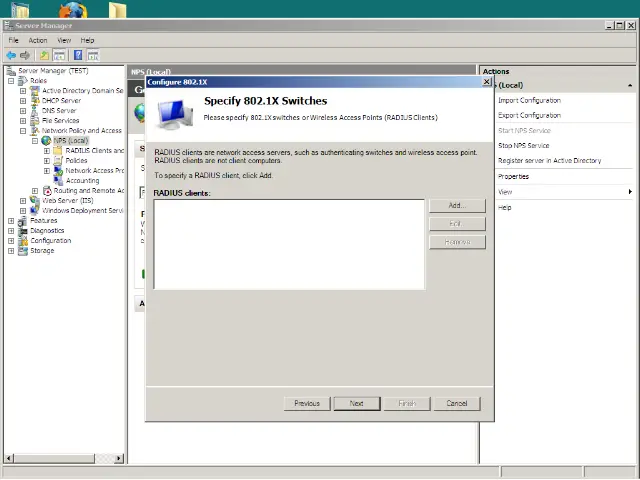Click the Server Manager (TEST) root icon
Image resolution: width=640 pixels, height=480 pixels.
point(11,71)
